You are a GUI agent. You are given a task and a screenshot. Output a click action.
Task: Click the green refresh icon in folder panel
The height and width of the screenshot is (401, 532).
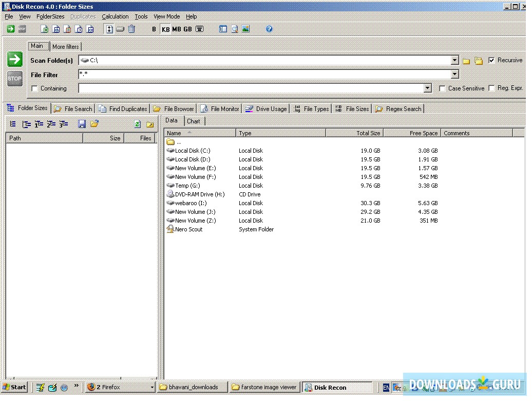point(137,124)
